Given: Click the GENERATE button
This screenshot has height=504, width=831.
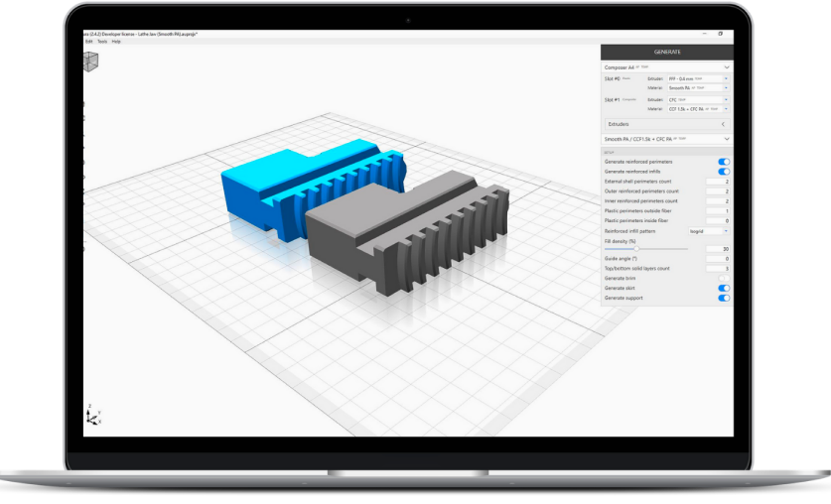Looking at the screenshot, I should [667, 52].
